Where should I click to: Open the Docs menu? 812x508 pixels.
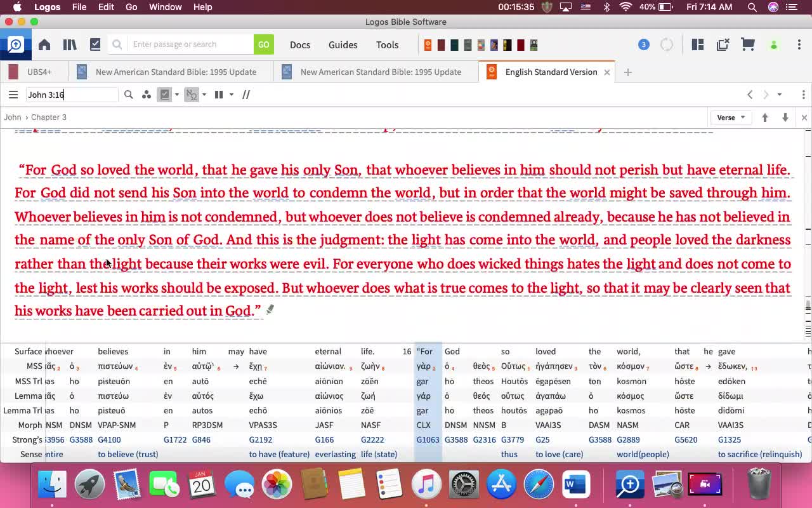[x=300, y=44]
